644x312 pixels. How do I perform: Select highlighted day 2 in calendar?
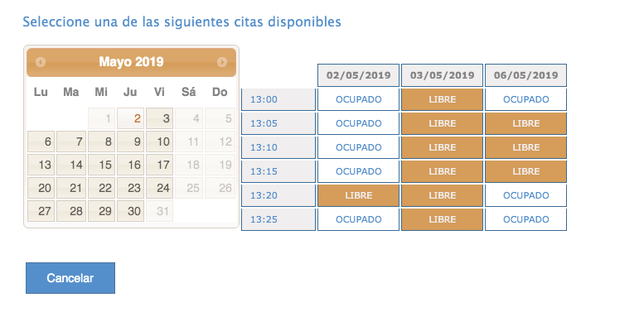(x=131, y=118)
